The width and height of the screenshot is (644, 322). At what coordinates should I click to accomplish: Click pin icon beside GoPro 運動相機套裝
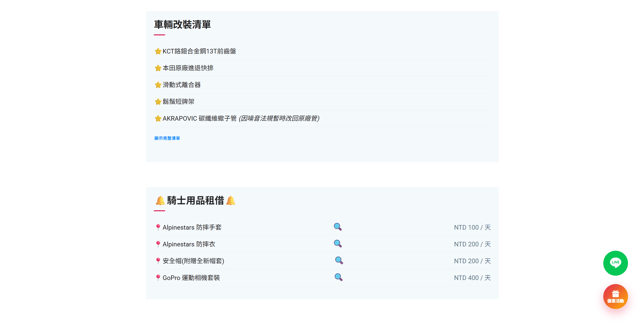click(158, 278)
